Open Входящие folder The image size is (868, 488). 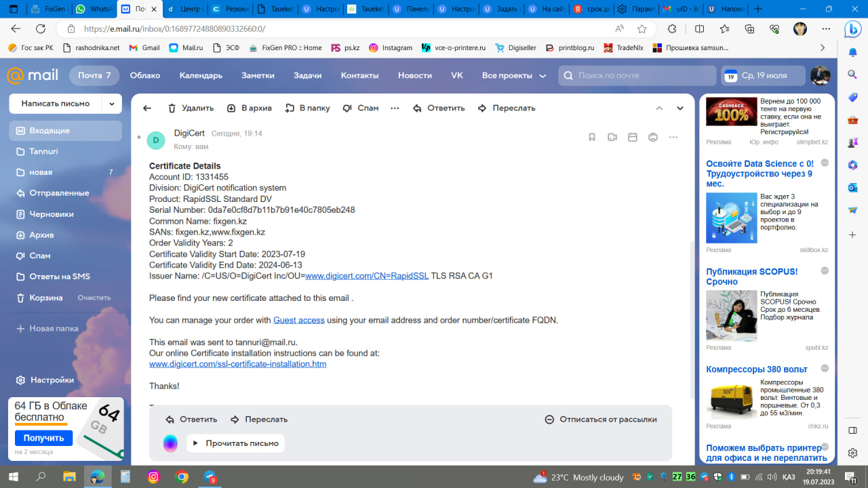pos(66,130)
